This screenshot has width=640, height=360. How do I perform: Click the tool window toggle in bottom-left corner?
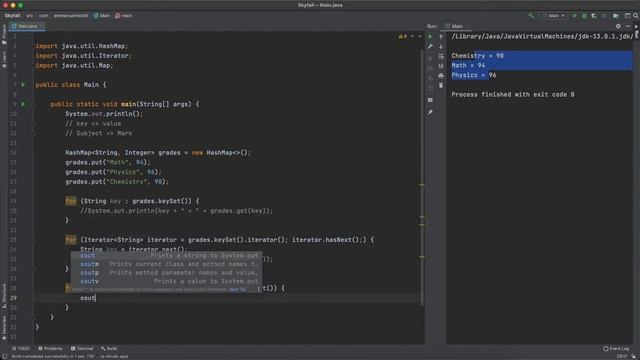point(4,356)
